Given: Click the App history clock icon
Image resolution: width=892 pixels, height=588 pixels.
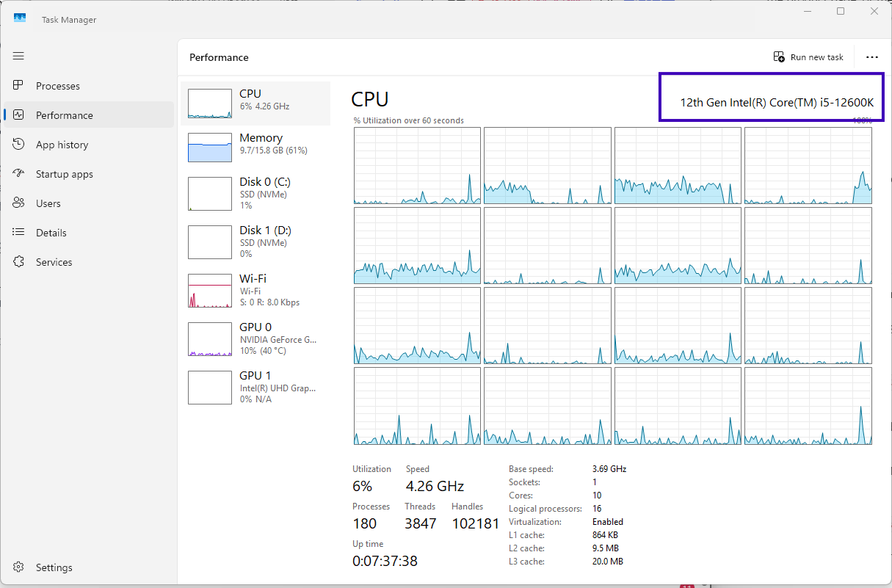Looking at the screenshot, I should (x=19, y=145).
